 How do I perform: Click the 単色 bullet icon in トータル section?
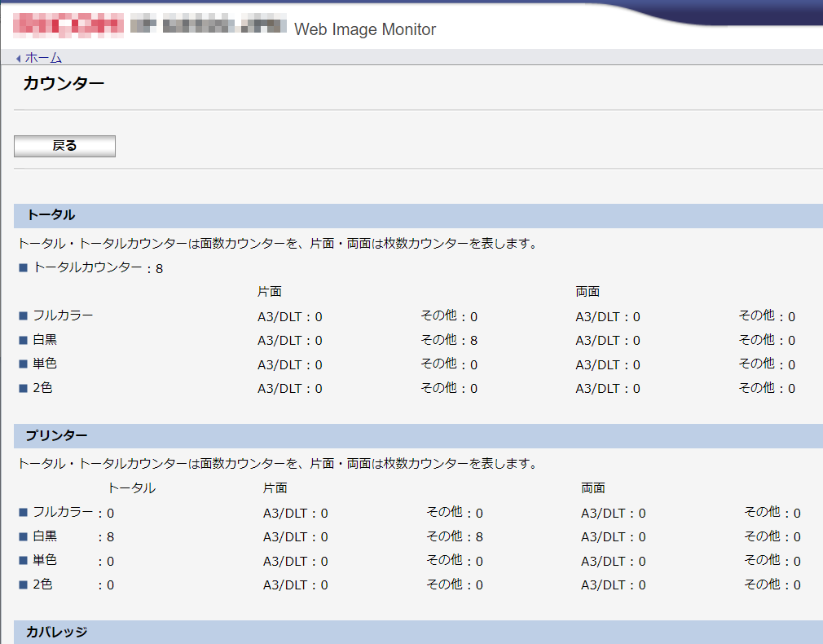[x=24, y=364]
